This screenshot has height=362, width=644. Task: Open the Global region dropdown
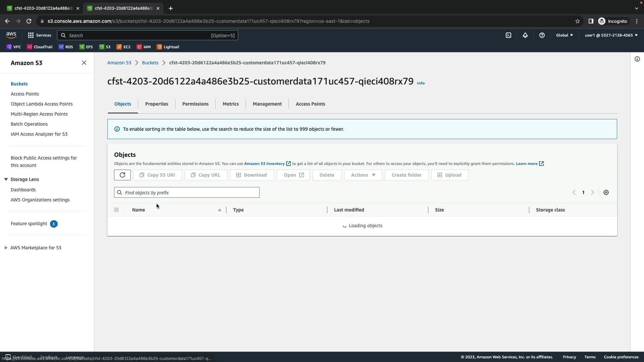(x=564, y=35)
